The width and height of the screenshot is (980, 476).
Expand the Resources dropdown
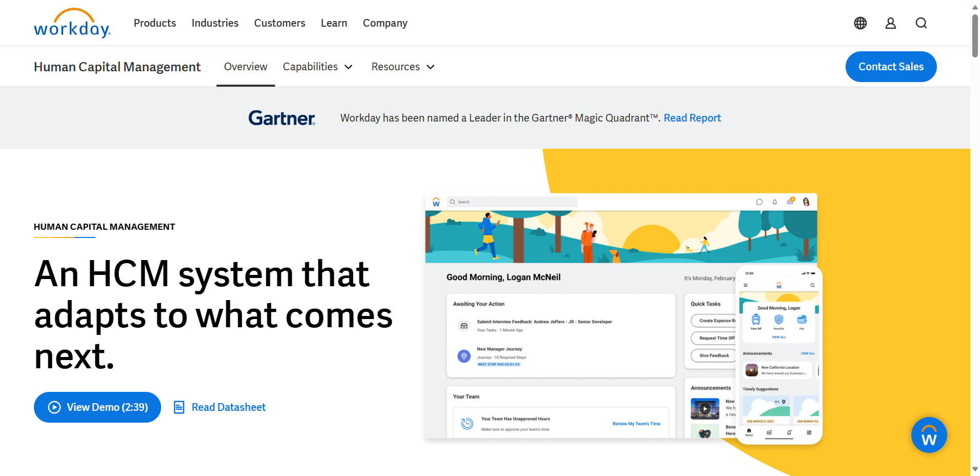point(403,67)
